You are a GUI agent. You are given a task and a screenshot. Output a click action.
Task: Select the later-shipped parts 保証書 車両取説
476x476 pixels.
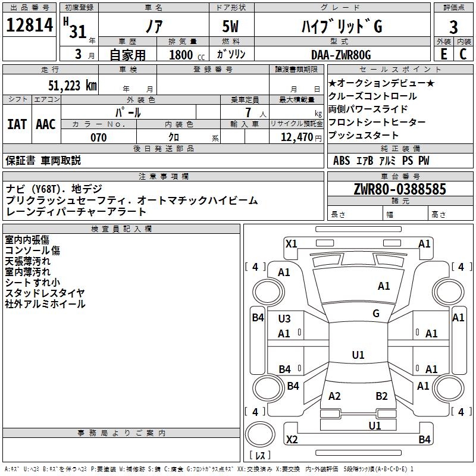click(x=43, y=160)
